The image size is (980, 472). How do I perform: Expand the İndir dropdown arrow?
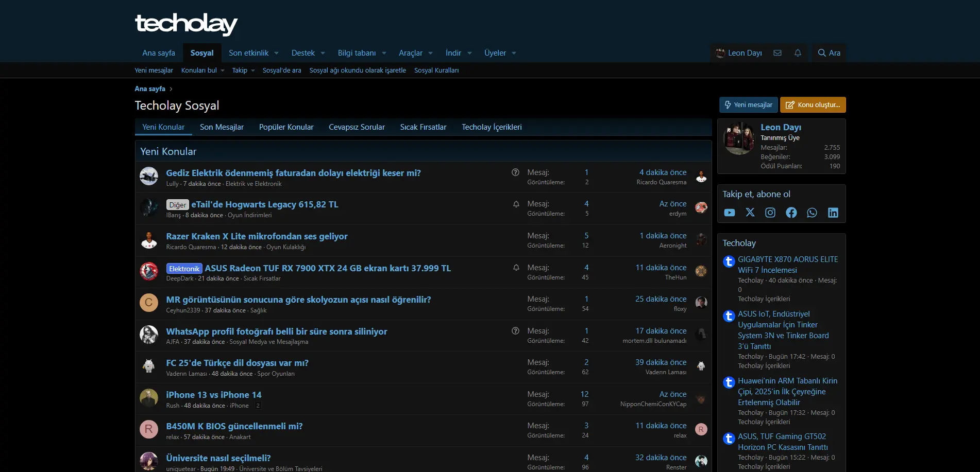click(x=469, y=53)
